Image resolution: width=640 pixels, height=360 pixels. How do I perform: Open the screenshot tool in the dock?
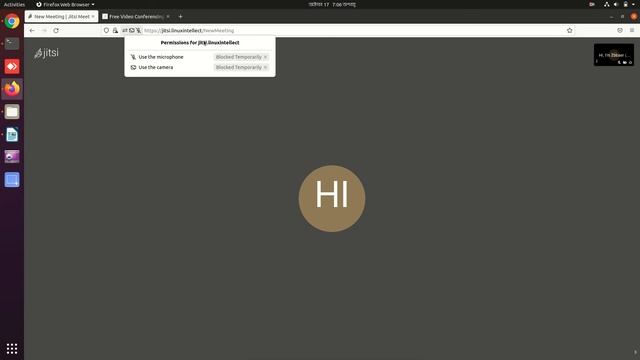click(x=12, y=157)
